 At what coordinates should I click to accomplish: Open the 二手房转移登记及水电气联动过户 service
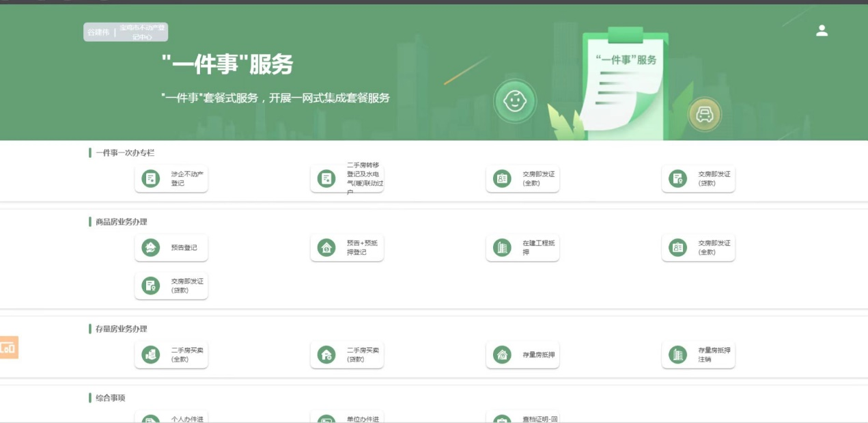point(347,179)
